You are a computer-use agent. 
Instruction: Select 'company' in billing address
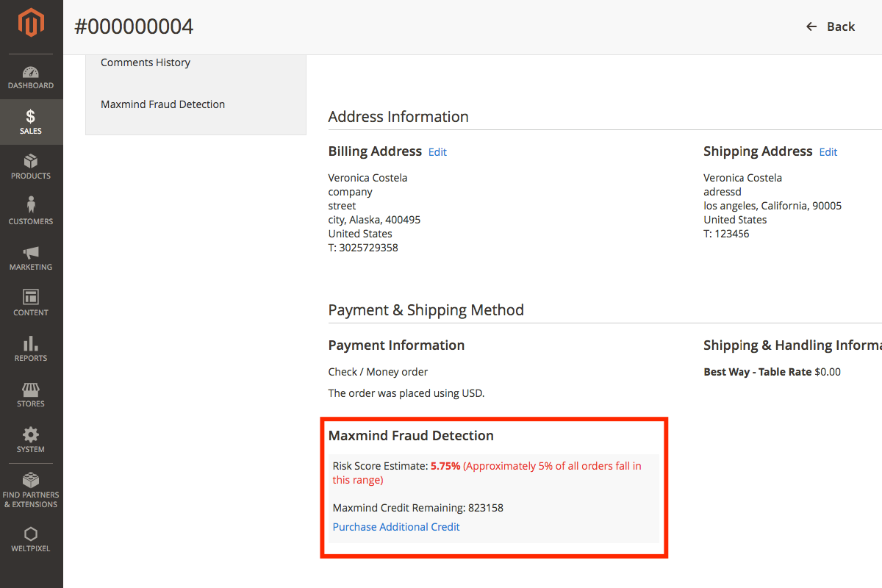coord(351,192)
